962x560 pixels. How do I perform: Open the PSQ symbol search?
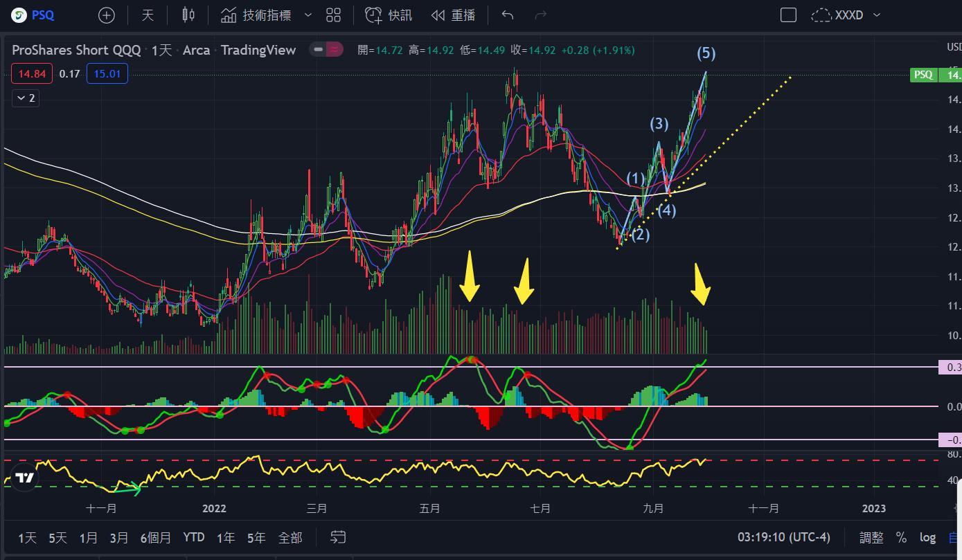click(x=33, y=15)
